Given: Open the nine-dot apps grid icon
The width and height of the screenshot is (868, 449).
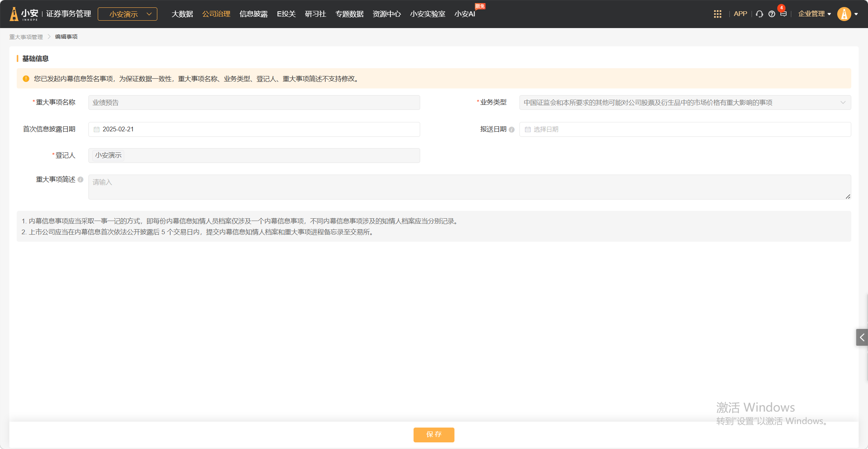Looking at the screenshot, I should [x=717, y=14].
